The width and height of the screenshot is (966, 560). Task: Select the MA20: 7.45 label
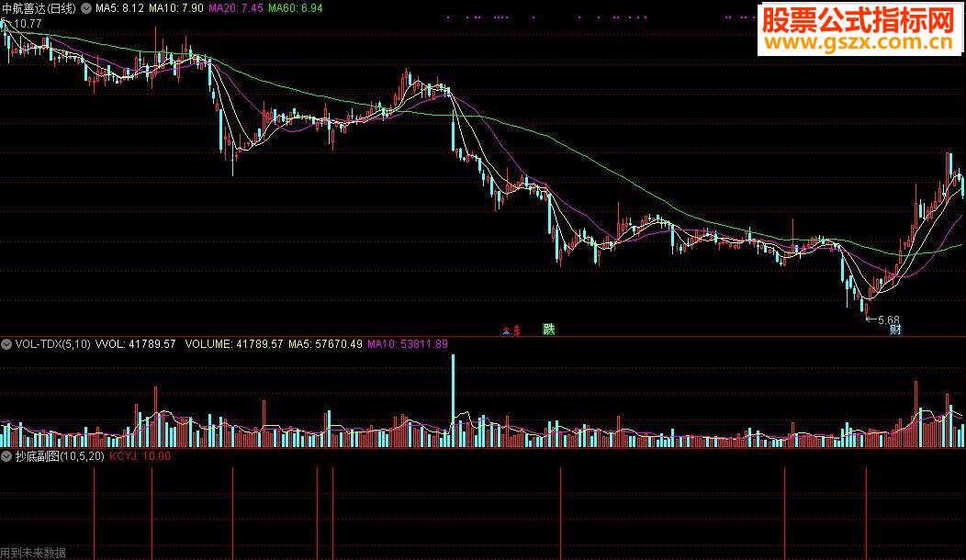236,8
